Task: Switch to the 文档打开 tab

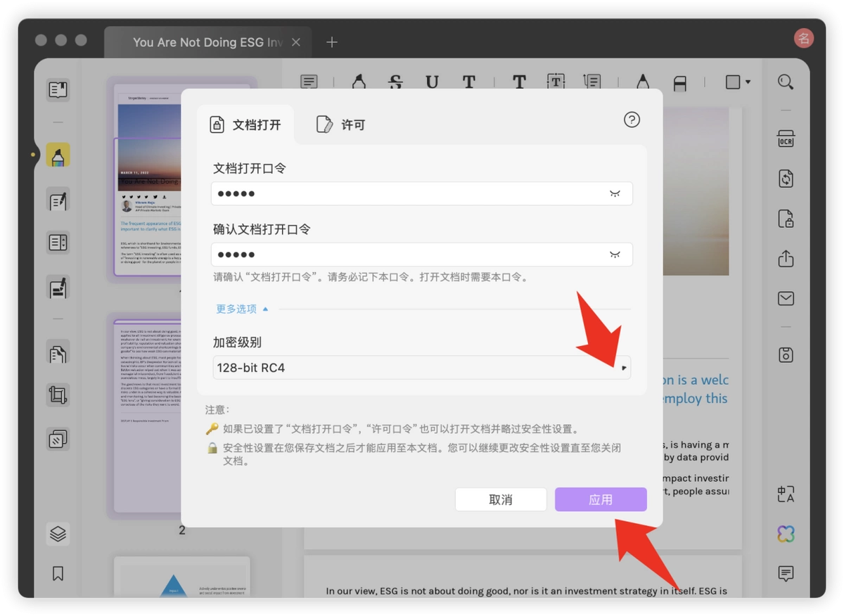Action: [245, 125]
